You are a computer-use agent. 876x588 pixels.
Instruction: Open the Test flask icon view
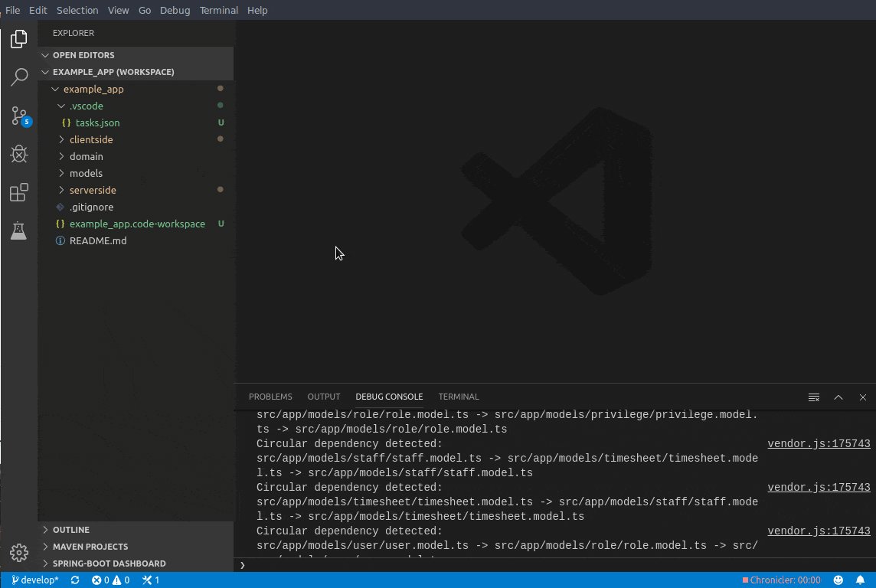(x=19, y=230)
